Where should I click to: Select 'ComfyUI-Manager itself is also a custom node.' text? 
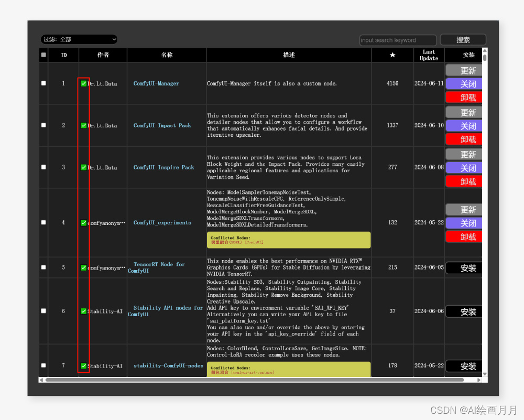point(271,83)
